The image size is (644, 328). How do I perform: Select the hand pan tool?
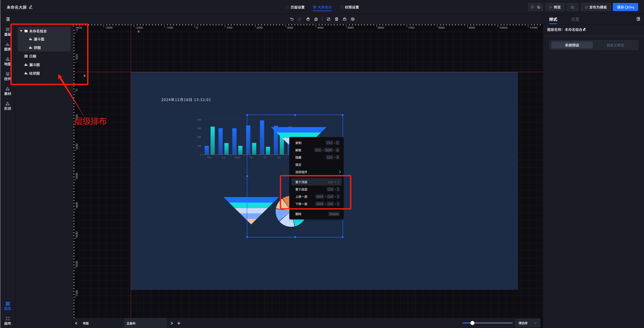click(x=308, y=19)
